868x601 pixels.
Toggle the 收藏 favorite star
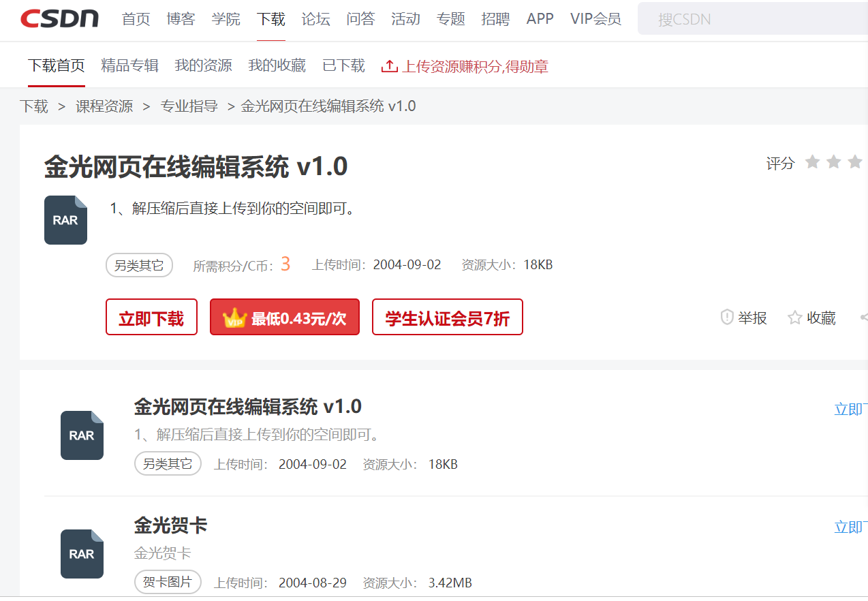pyautogui.click(x=795, y=317)
